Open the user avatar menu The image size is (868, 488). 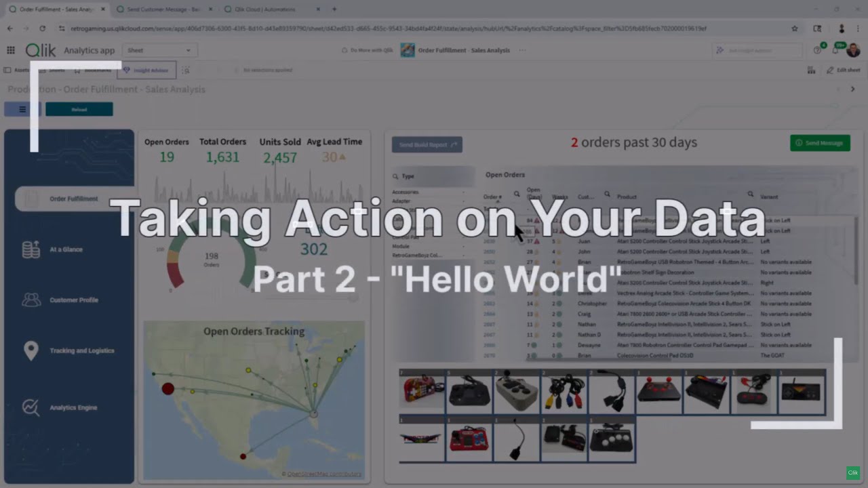pyautogui.click(x=853, y=50)
